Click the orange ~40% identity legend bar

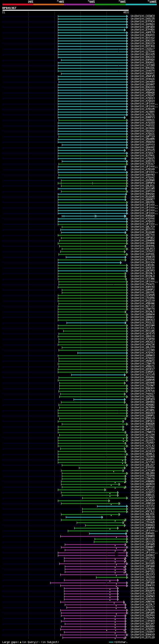pos(49,4)
